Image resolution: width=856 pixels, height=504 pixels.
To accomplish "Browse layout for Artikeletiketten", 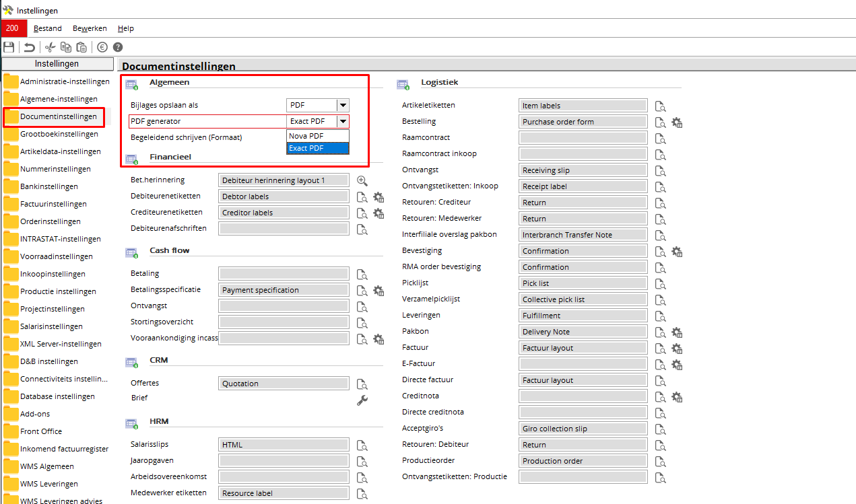I will coord(661,106).
